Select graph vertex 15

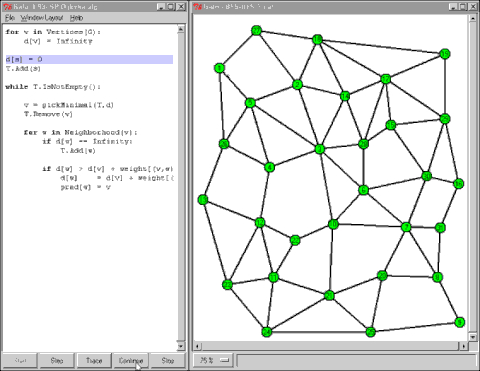391,125
